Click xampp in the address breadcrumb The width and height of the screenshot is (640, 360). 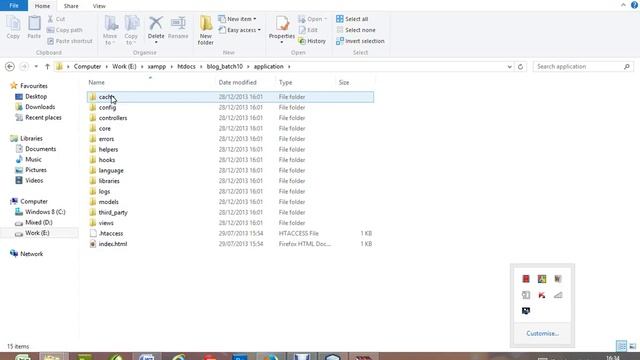point(157,67)
